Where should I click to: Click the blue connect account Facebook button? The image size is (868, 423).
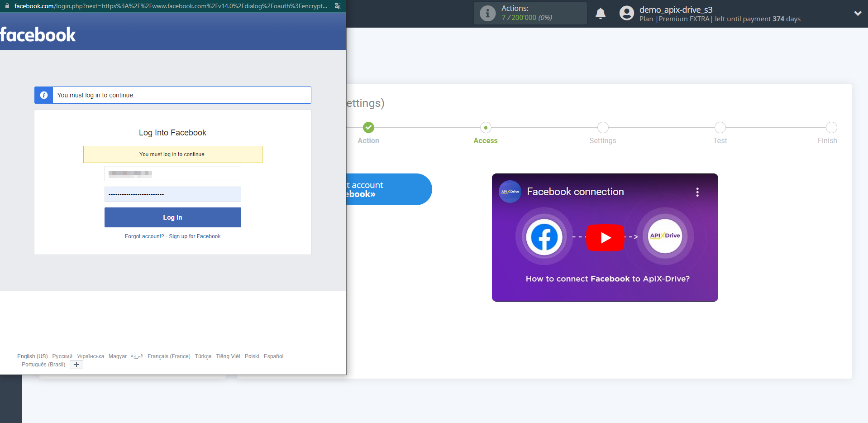coord(389,189)
